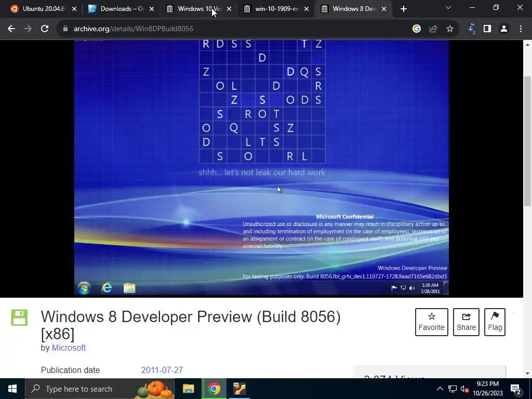The width and height of the screenshot is (532, 399).
Task: Click the floppy disk software icon
Action: click(19, 317)
